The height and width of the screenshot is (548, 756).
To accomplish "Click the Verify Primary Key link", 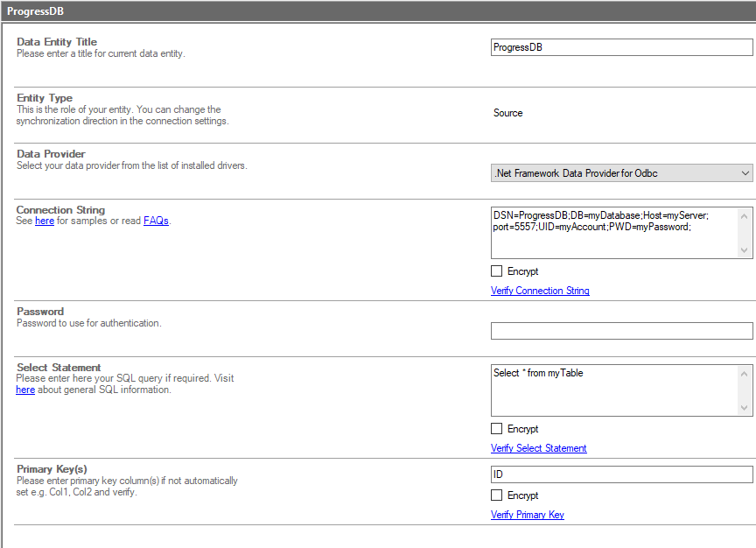I will (x=527, y=515).
